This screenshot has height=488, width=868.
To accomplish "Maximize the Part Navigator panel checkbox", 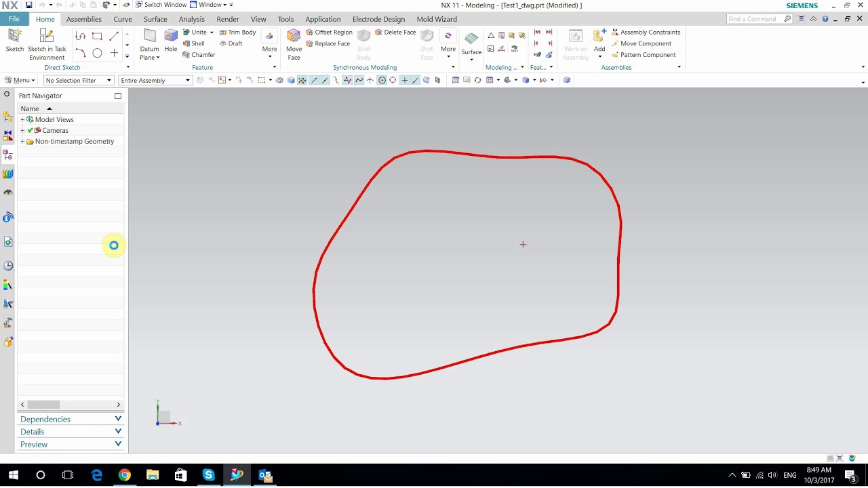I will 118,96.
